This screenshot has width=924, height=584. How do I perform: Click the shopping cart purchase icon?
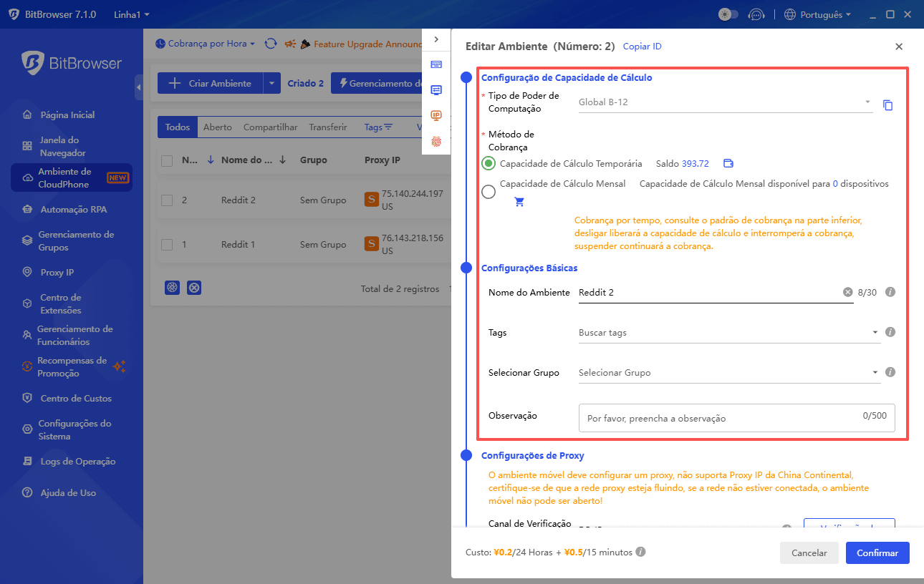point(519,202)
